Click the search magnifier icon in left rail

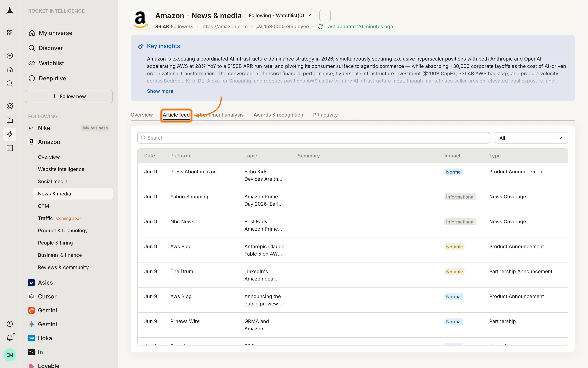coord(10,83)
